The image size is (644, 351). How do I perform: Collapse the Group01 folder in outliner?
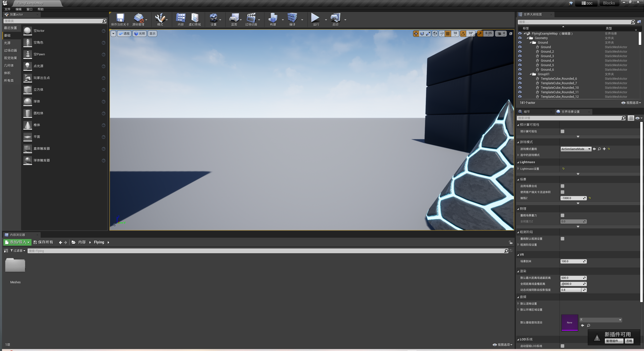click(531, 74)
